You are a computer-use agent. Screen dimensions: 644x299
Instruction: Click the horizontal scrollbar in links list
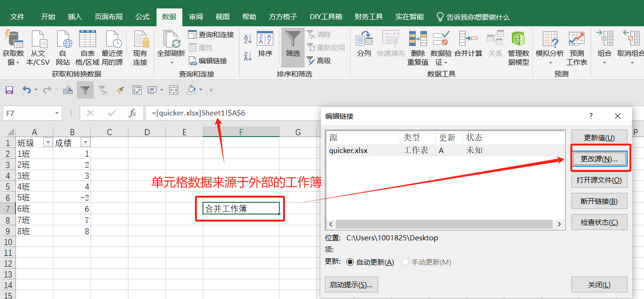(x=445, y=224)
